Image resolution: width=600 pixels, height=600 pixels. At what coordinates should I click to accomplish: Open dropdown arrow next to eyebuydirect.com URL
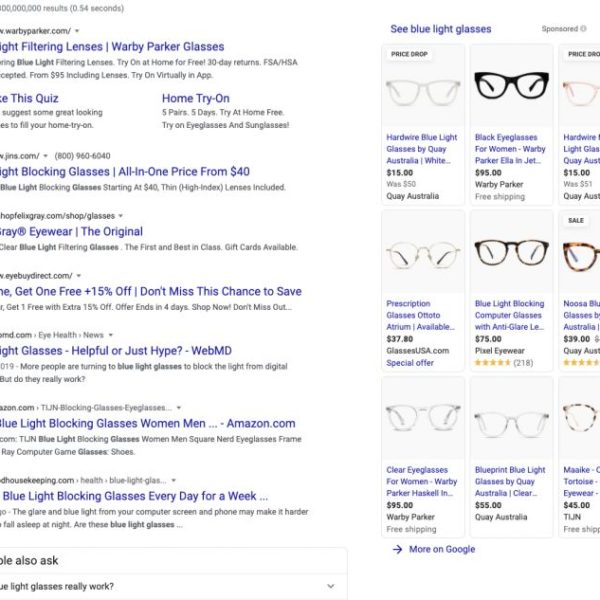pyautogui.click(x=78, y=274)
